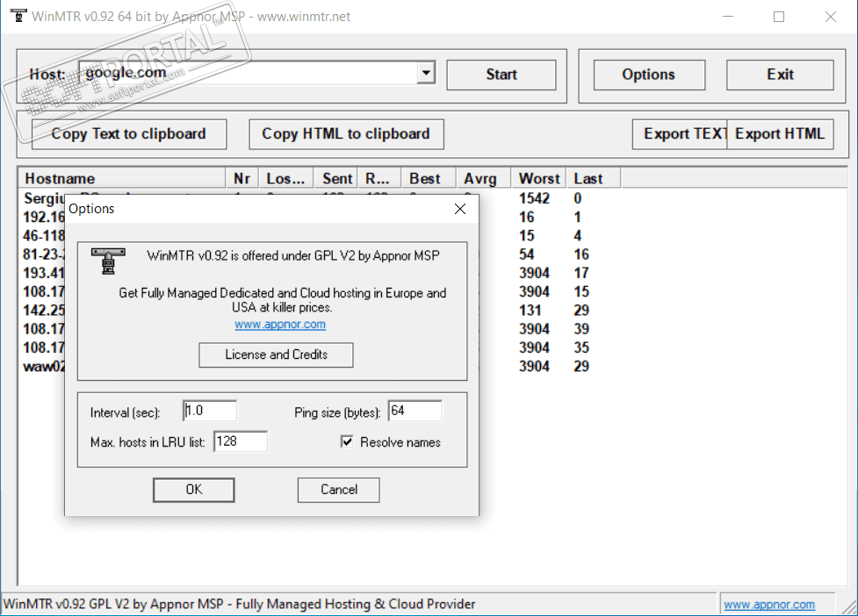Sort by Last column header
858x616 pixels.
click(x=593, y=179)
